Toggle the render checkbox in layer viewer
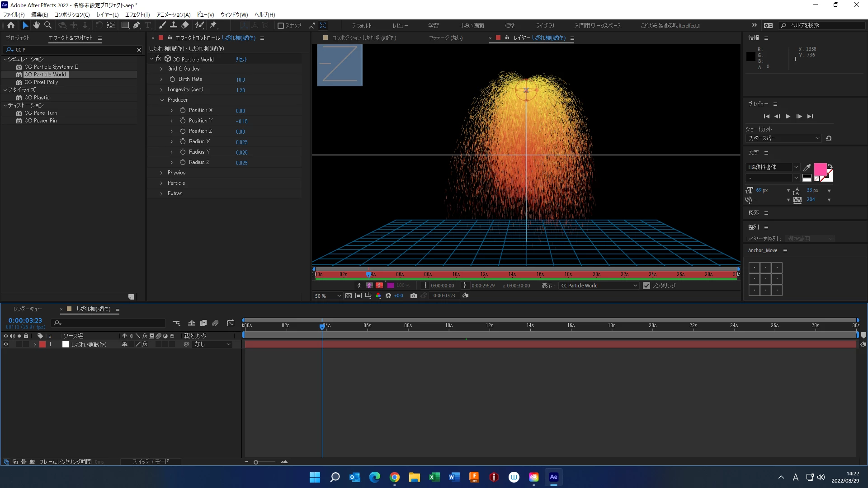 tap(646, 286)
